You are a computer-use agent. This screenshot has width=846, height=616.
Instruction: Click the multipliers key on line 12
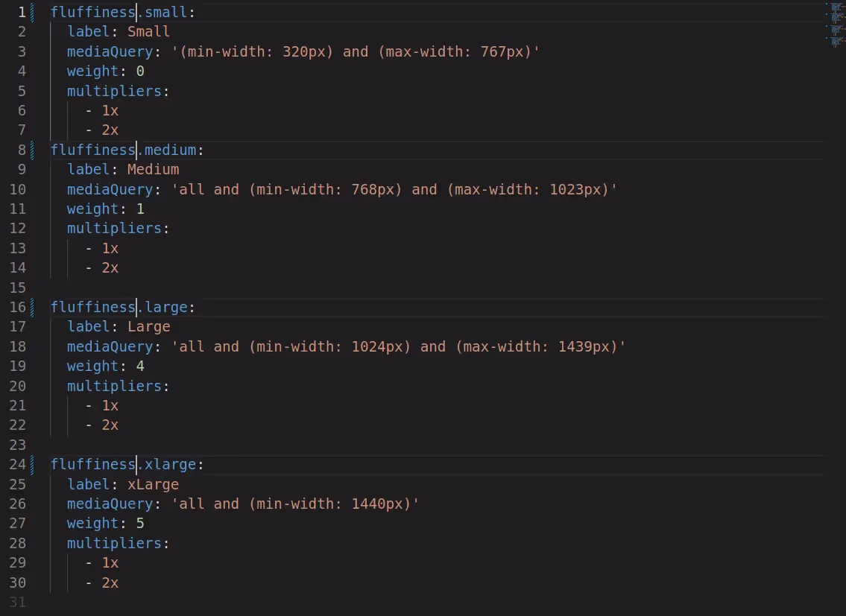[x=114, y=229]
